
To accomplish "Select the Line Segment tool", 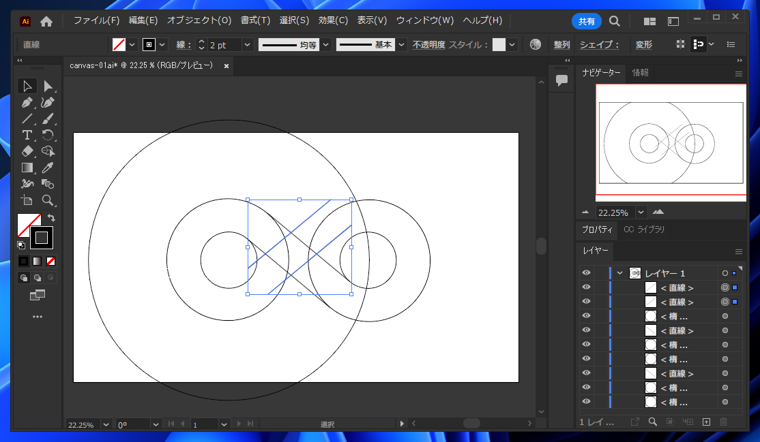I will [27, 119].
